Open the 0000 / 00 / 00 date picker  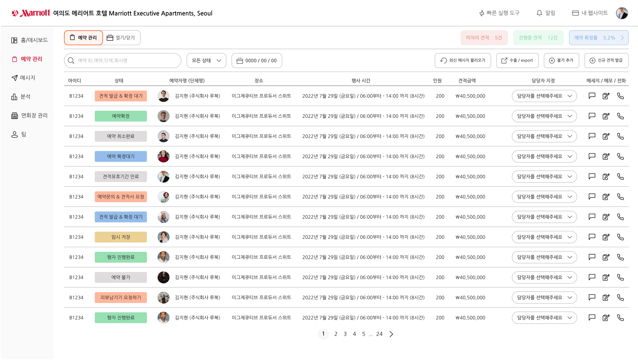256,60
